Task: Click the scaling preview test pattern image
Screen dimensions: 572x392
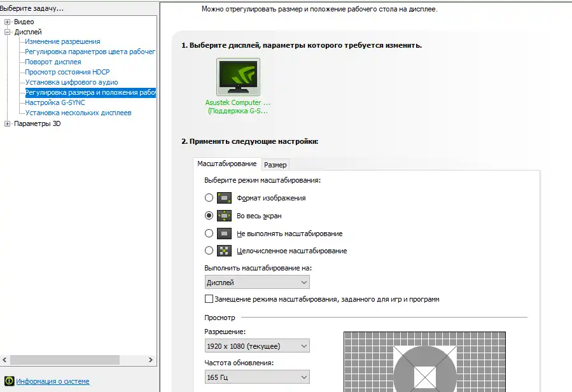Action: [x=424, y=361]
